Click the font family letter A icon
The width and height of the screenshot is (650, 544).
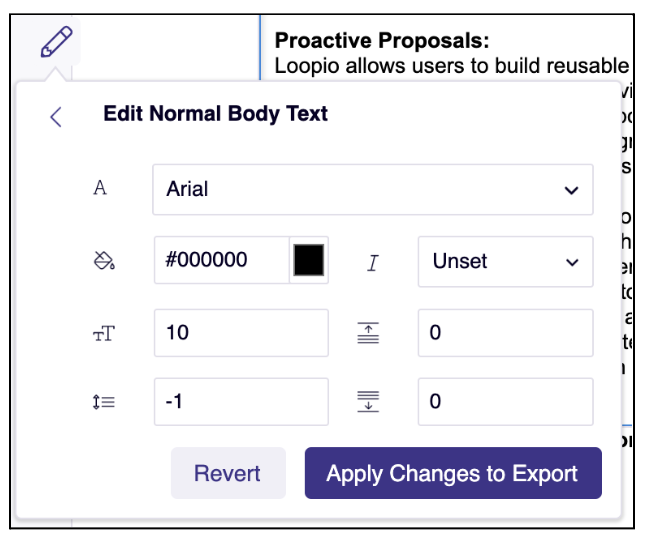click(99, 188)
